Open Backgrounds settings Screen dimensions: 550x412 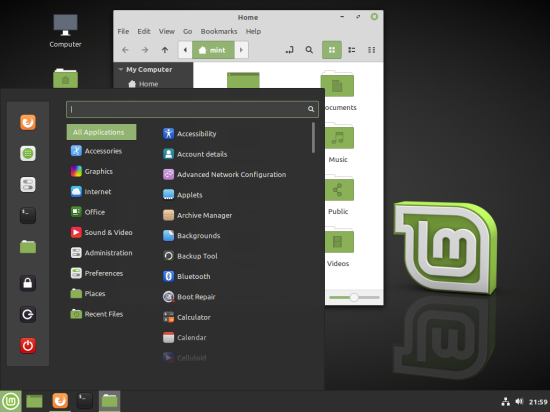[x=192, y=235]
